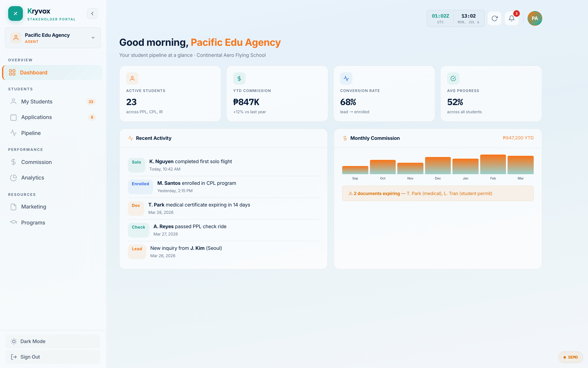Click the Analytics pie chart icon
588x368 pixels.
click(x=13, y=178)
